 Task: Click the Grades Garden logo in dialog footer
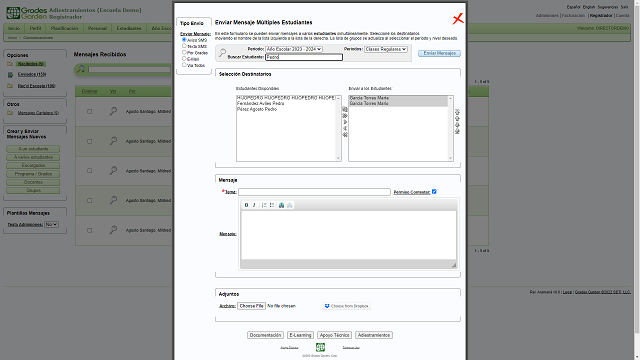(x=320, y=347)
